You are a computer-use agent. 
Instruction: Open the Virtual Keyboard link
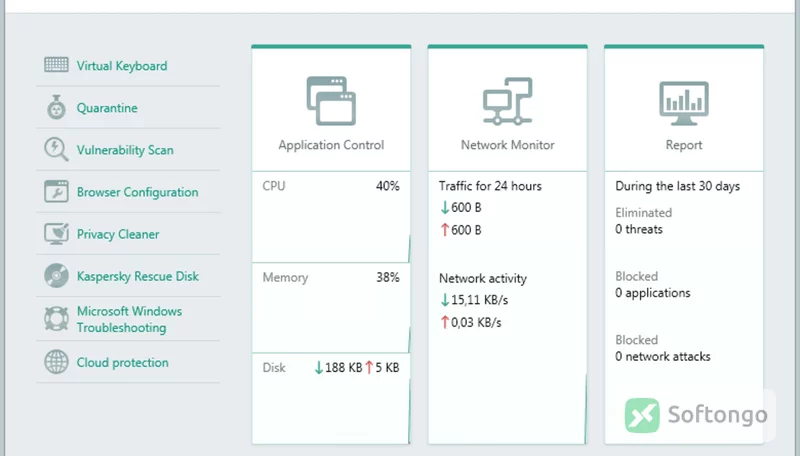click(122, 66)
